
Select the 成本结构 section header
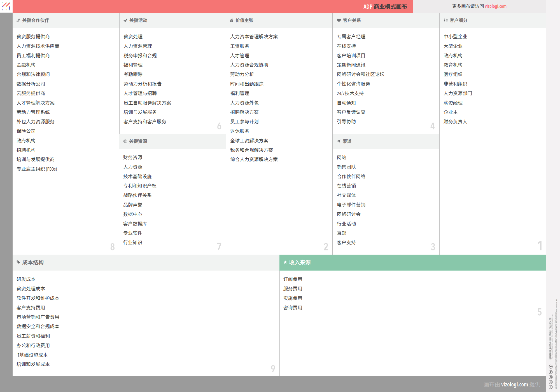point(33,262)
